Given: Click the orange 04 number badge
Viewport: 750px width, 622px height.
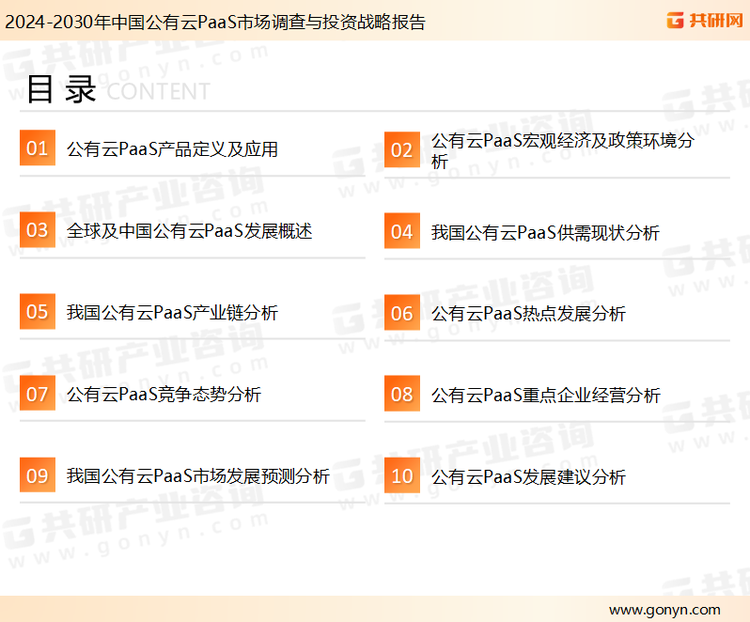Looking at the screenshot, I should click(402, 231).
